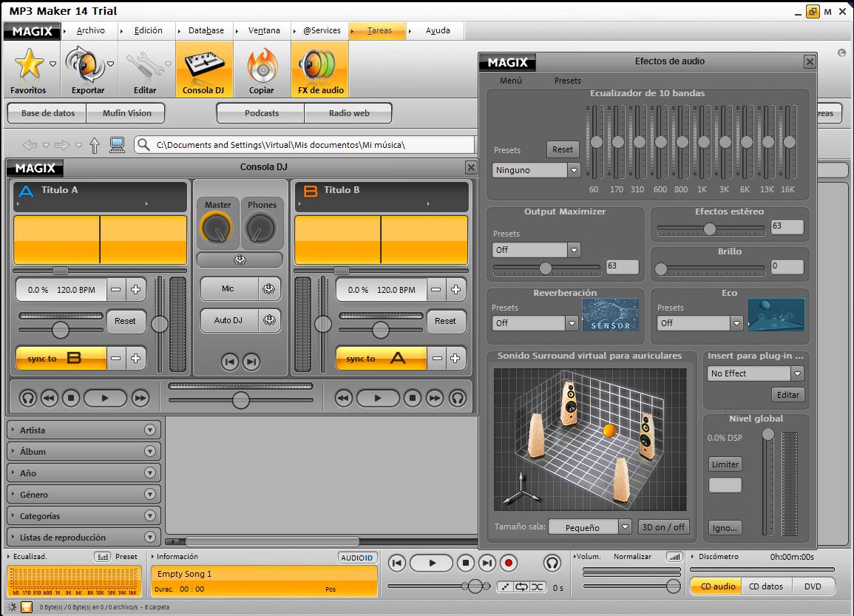The width and height of the screenshot is (854, 616).
Task: Select DVD disc type
Action: [813, 586]
